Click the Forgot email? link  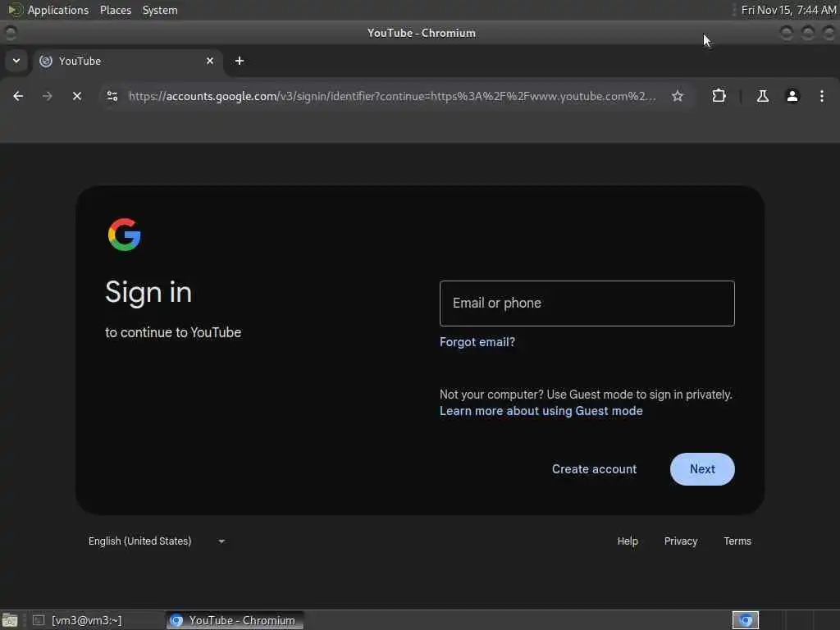tap(477, 342)
